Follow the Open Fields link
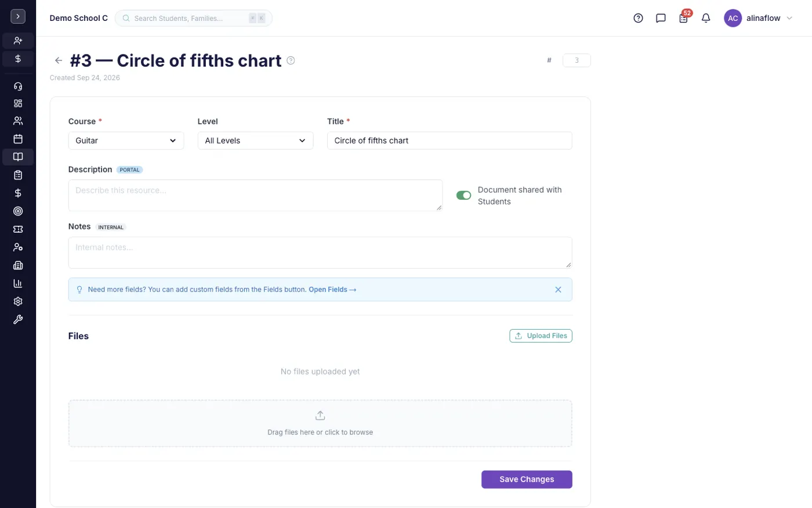The image size is (812, 508). point(332,290)
